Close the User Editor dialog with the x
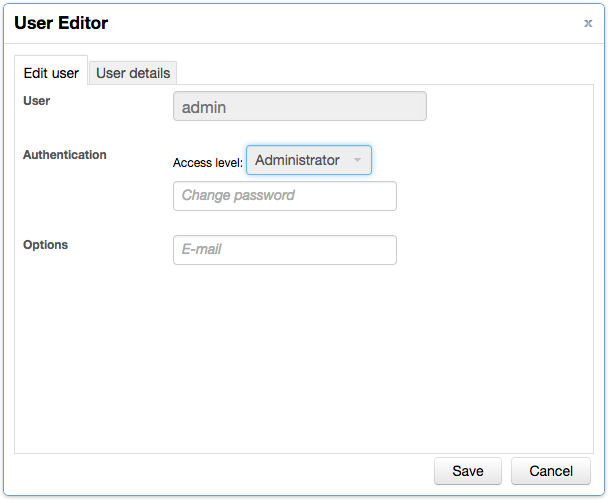608x500 pixels. point(588,23)
